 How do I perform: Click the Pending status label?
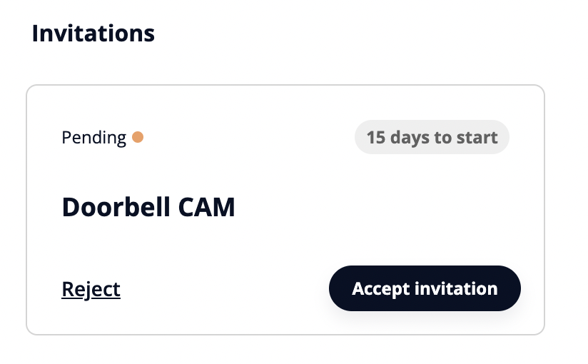click(x=93, y=137)
